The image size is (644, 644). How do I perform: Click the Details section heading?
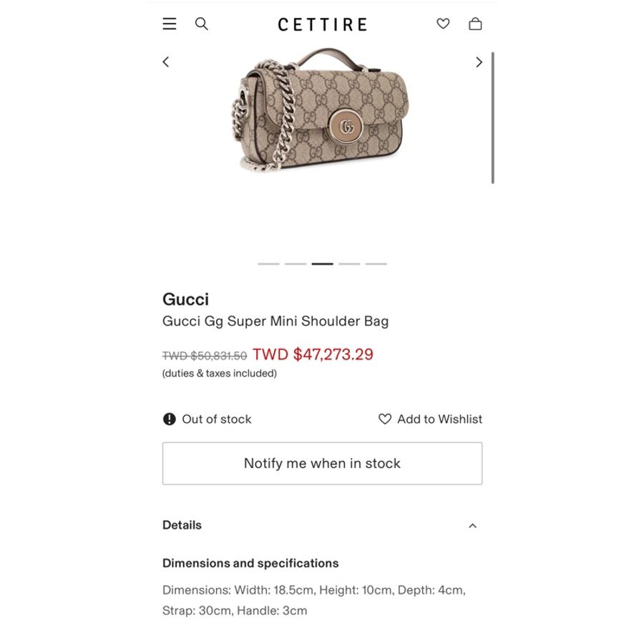point(182,525)
